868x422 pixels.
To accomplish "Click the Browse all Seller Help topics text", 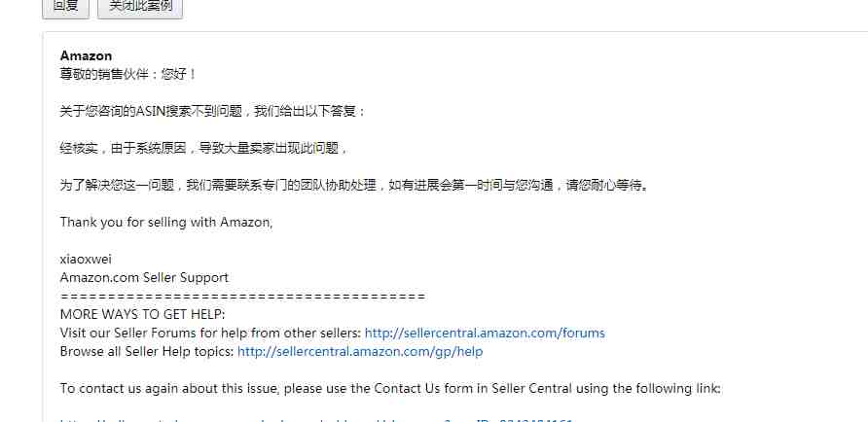I will click(147, 351).
